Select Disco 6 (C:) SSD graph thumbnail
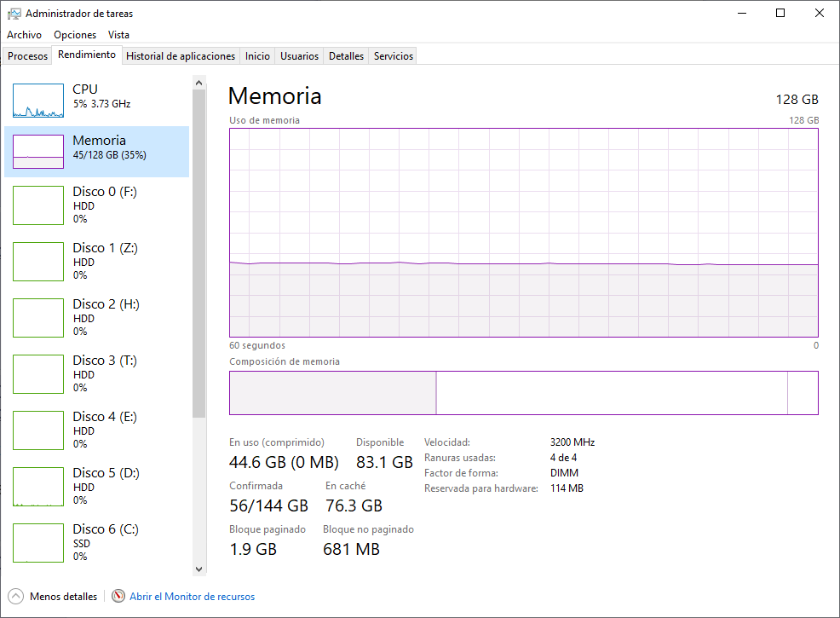Screen dimensions: 840x618 38,543
